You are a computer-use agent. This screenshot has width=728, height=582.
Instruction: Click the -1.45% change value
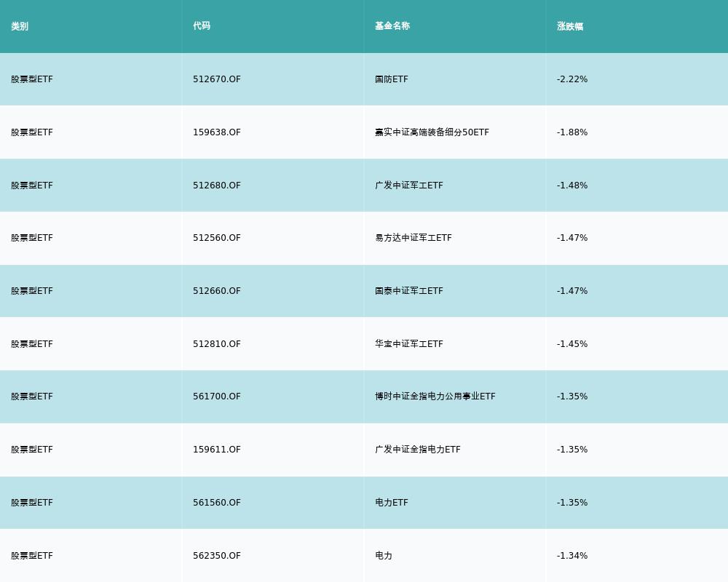(572, 344)
